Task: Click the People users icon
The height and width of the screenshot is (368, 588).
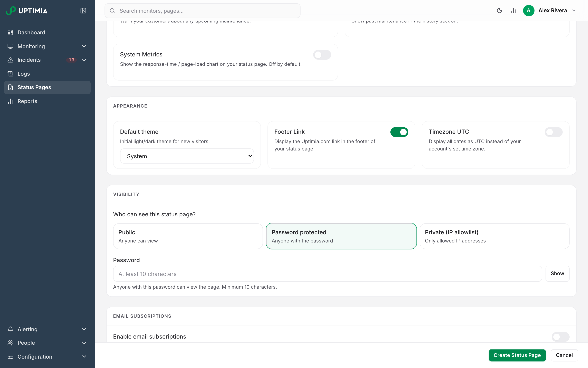Action: coord(10,343)
